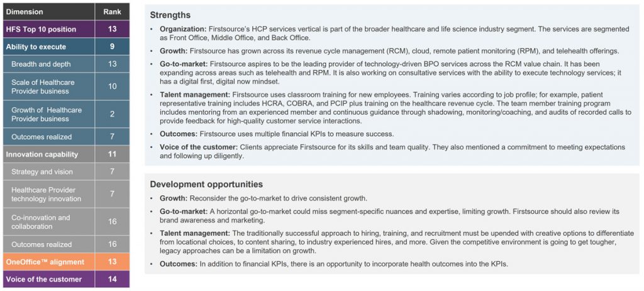Viewport: 644px width, 291px height.
Task: Click the "Breadth and depth" table cell
Action: point(41,64)
